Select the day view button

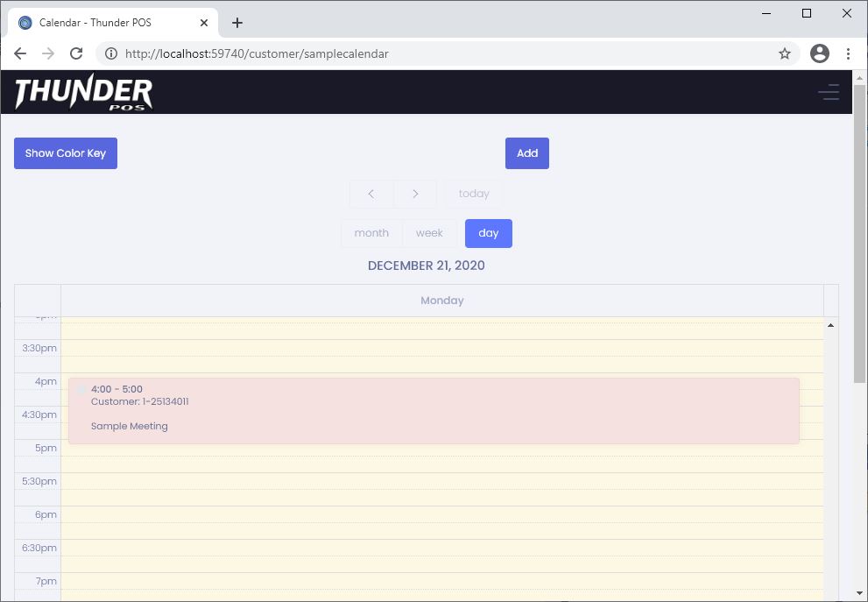(489, 233)
